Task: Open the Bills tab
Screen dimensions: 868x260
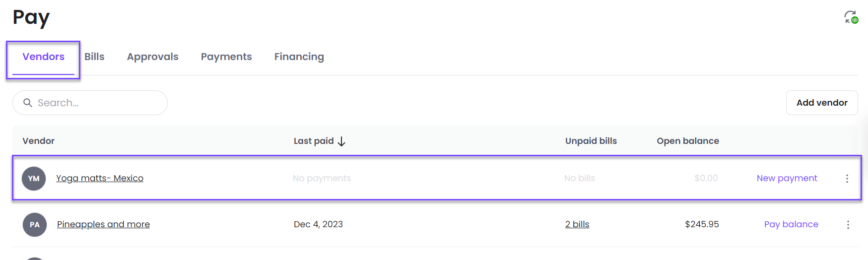Action: click(94, 57)
